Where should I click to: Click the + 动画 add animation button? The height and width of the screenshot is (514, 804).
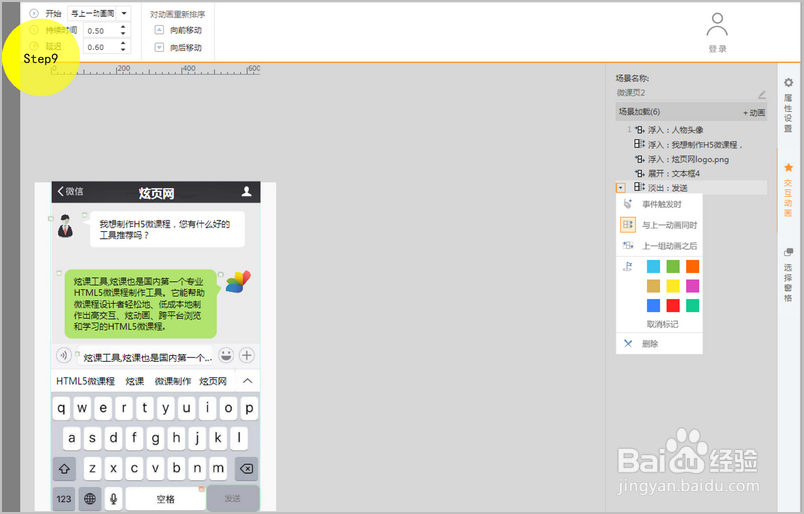[x=754, y=112]
